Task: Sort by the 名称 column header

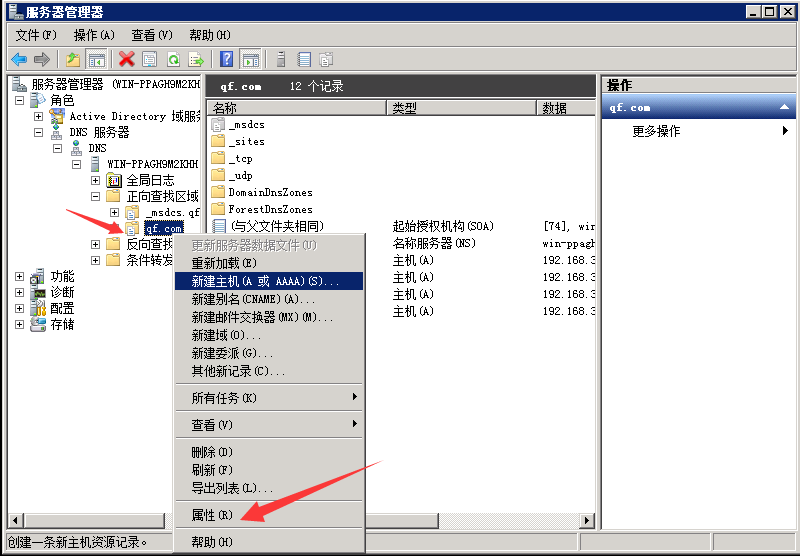Action: pyautogui.click(x=296, y=108)
